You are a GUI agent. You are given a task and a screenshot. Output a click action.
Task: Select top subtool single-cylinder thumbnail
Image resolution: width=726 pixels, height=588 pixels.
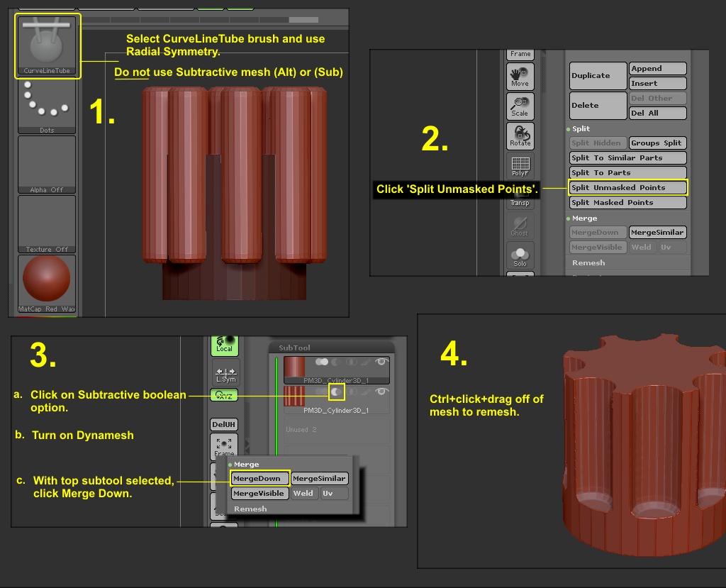click(294, 367)
